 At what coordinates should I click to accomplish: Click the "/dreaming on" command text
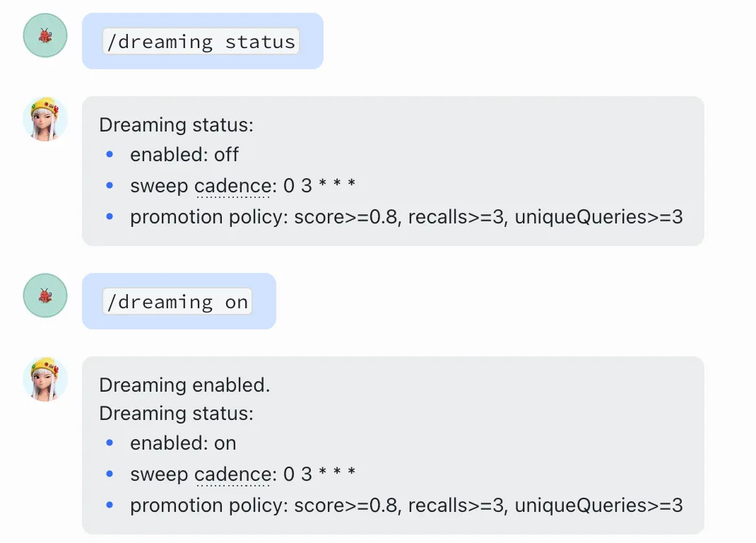(177, 302)
